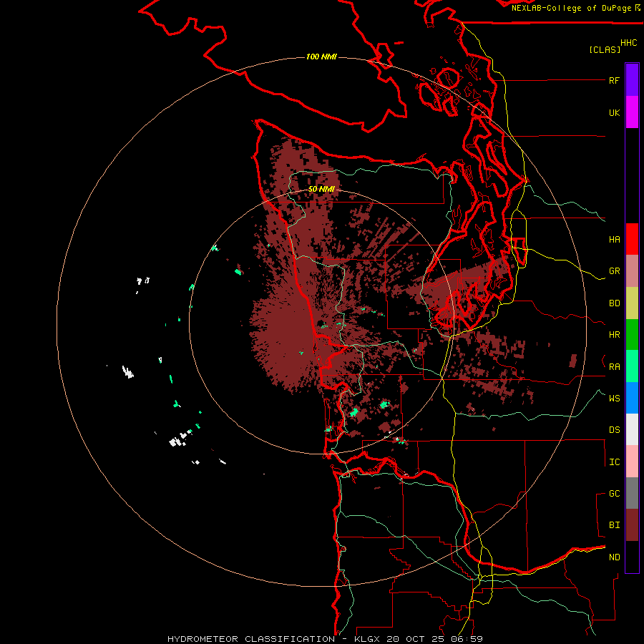
Task: Select the 'ND' legend label
Action: tap(614, 557)
